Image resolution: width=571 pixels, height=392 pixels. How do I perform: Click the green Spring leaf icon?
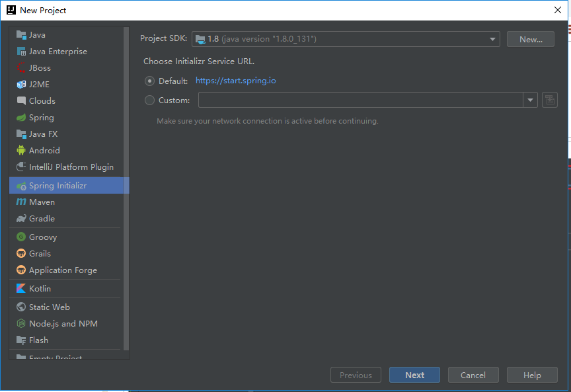21,117
